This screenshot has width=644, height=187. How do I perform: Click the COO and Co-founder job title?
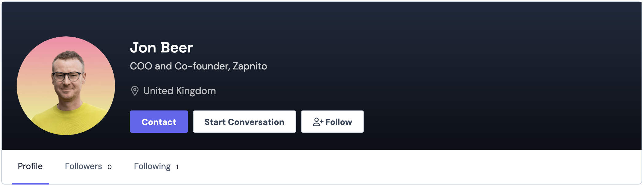click(180, 66)
